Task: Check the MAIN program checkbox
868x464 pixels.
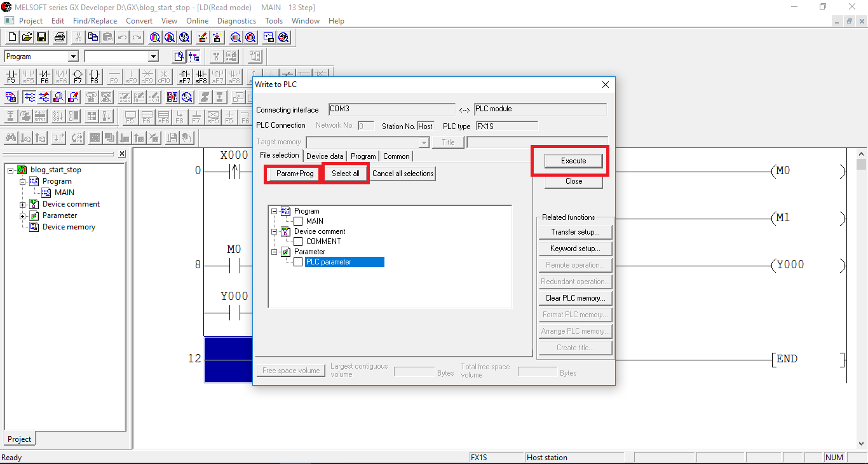Action: point(298,221)
